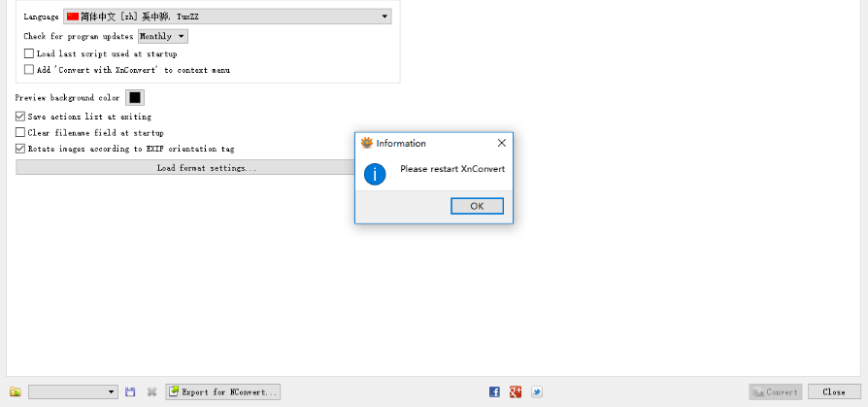
Task: Open the script preset dropdown at bottom
Action: 73,392
